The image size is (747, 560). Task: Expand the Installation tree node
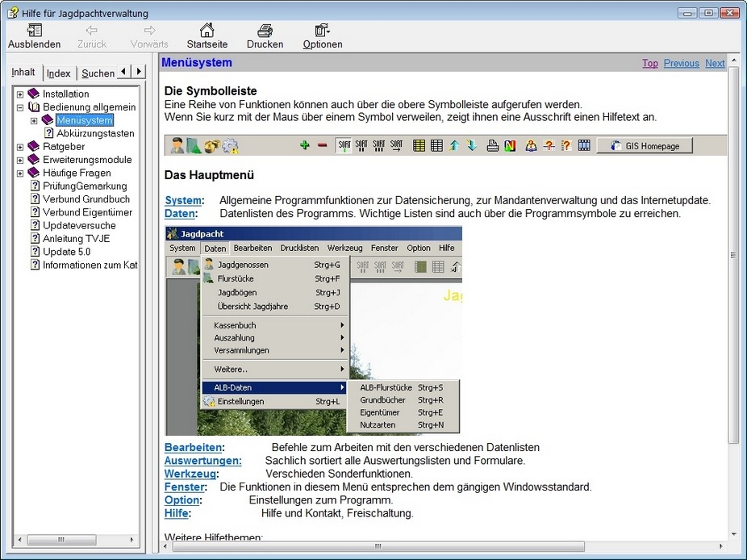point(20,94)
